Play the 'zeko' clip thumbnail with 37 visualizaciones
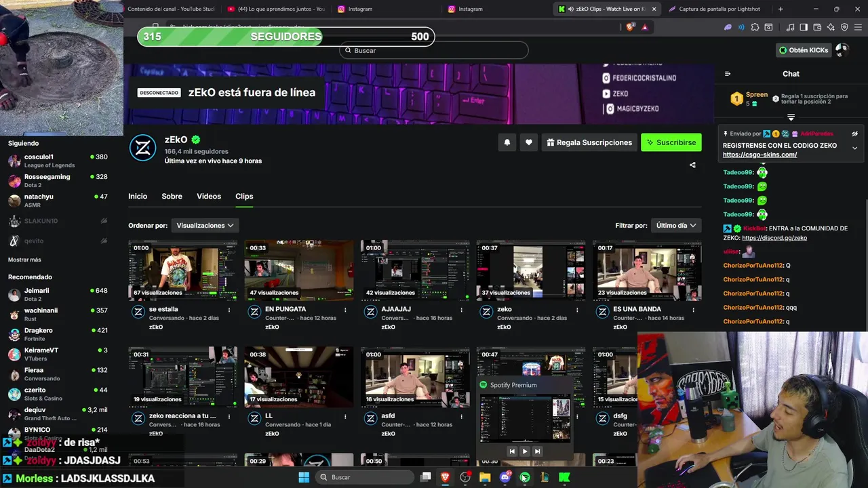 point(531,270)
